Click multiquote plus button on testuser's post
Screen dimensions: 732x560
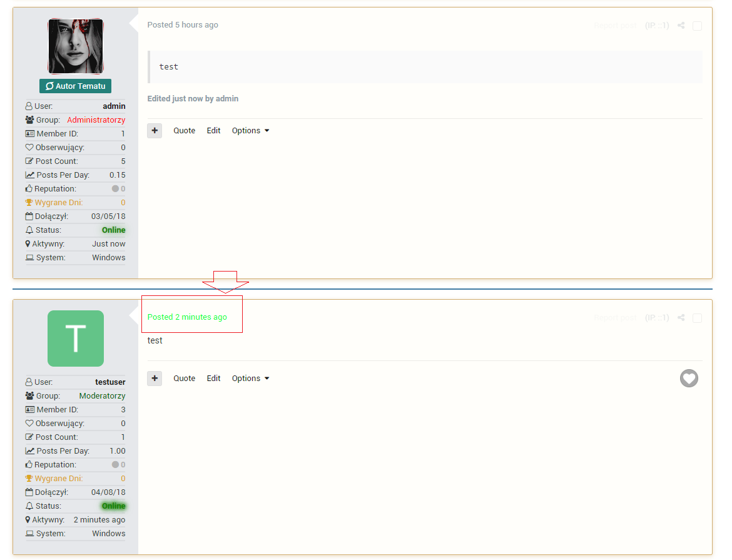tap(155, 379)
